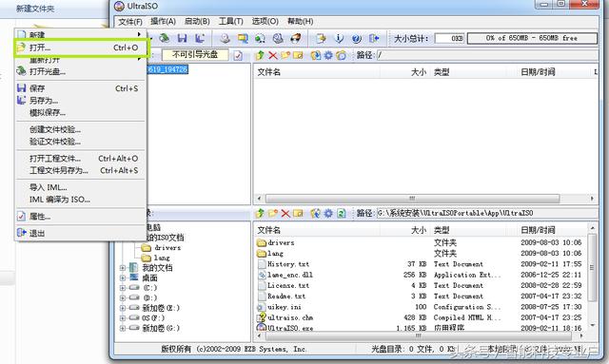Open the 工具(T) menu
This screenshot has height=364, width=609.
[230, 21]
